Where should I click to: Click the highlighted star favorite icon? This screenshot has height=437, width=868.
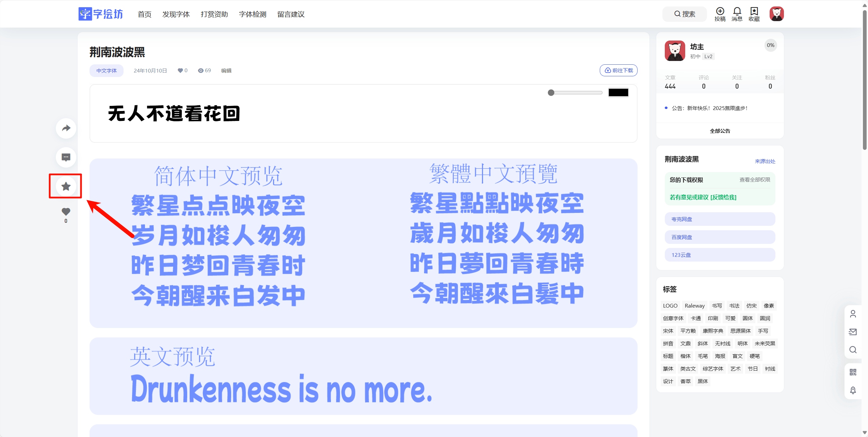click(65, 186)
